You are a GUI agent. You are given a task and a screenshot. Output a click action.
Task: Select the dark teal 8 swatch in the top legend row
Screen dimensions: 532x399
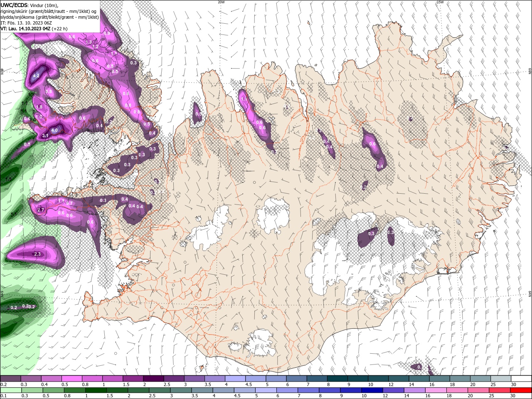[x=337, y=379]
